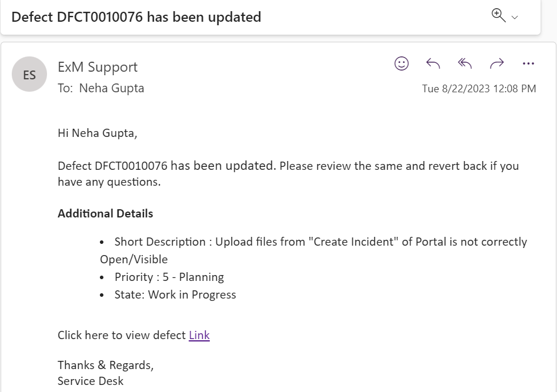This screenshot has height=392, width=557.
Task: Click the greeting Hi Neha Gupta
Action: click(x=97, y=133)
